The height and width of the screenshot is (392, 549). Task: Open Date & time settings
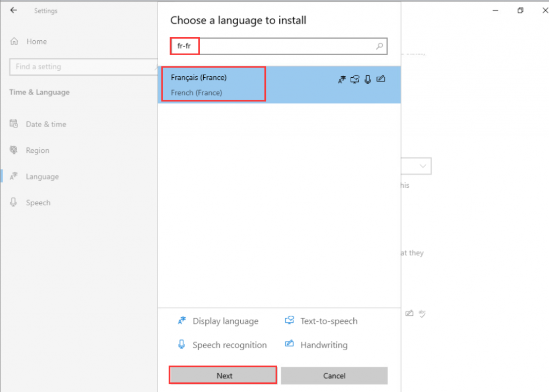click(x=46, y=124)
